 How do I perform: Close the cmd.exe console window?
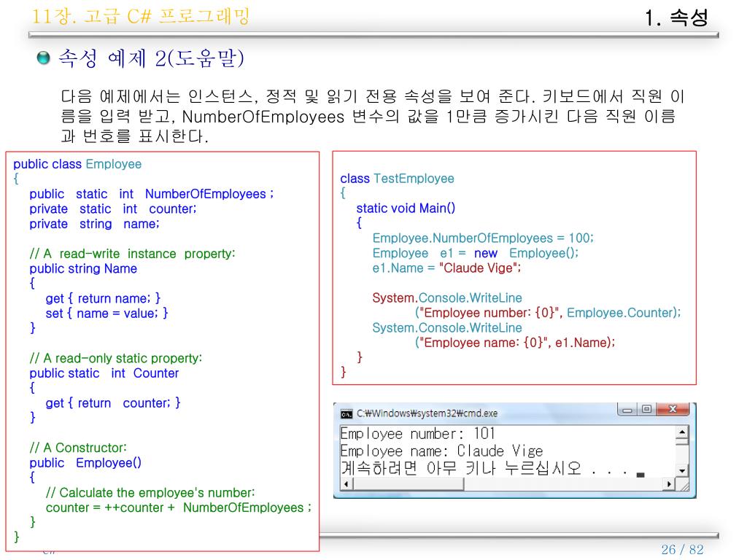point(673,409)
